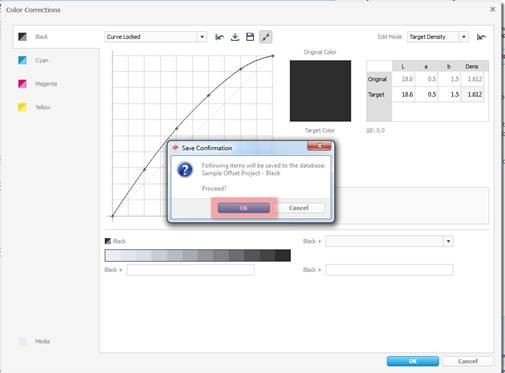
Task: Click the Target Dens value cell 1.612
Action: (x=472, y=95)
